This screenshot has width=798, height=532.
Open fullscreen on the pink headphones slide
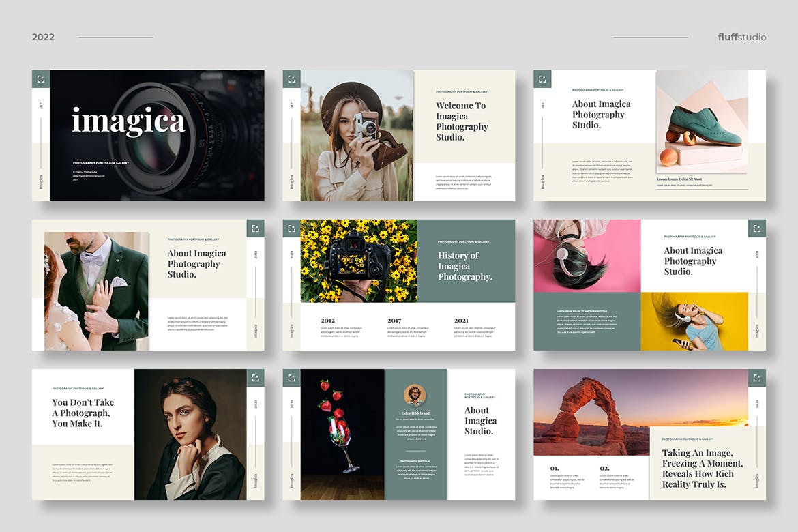point(756,228)
